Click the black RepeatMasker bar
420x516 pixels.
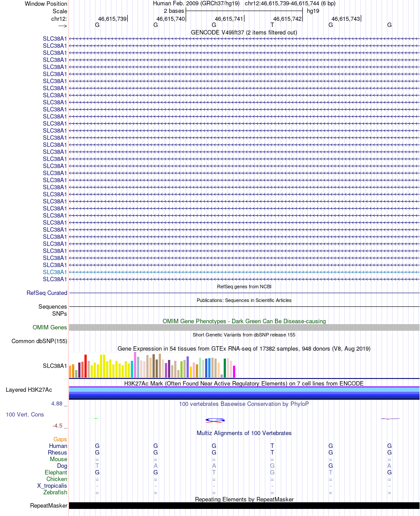pos(244,506)
